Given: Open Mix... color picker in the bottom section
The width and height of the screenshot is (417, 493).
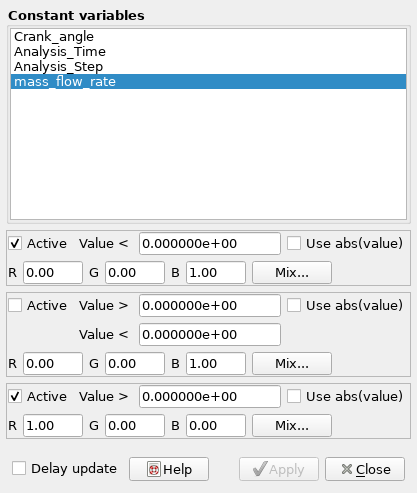Looking at the screenshot, I should tap(292, 425).
